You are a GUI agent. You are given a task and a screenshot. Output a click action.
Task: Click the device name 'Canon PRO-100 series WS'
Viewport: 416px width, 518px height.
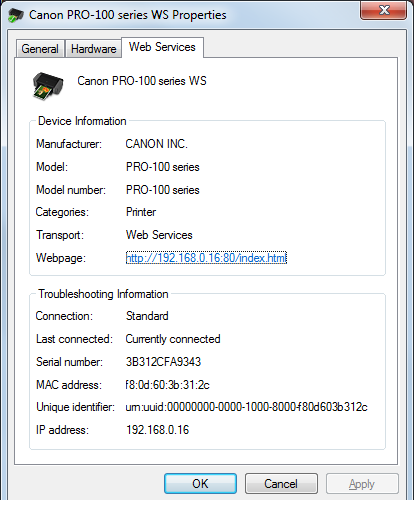[x=142, y=81]
